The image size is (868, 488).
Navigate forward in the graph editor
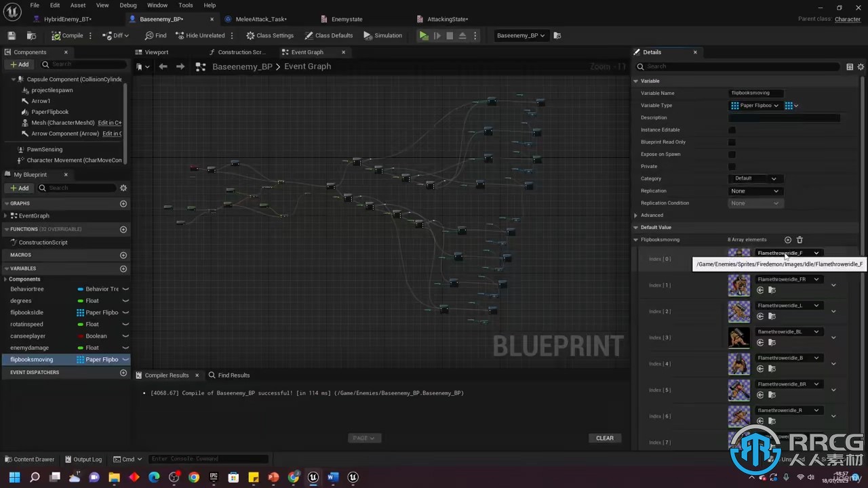tap(180, 66)
